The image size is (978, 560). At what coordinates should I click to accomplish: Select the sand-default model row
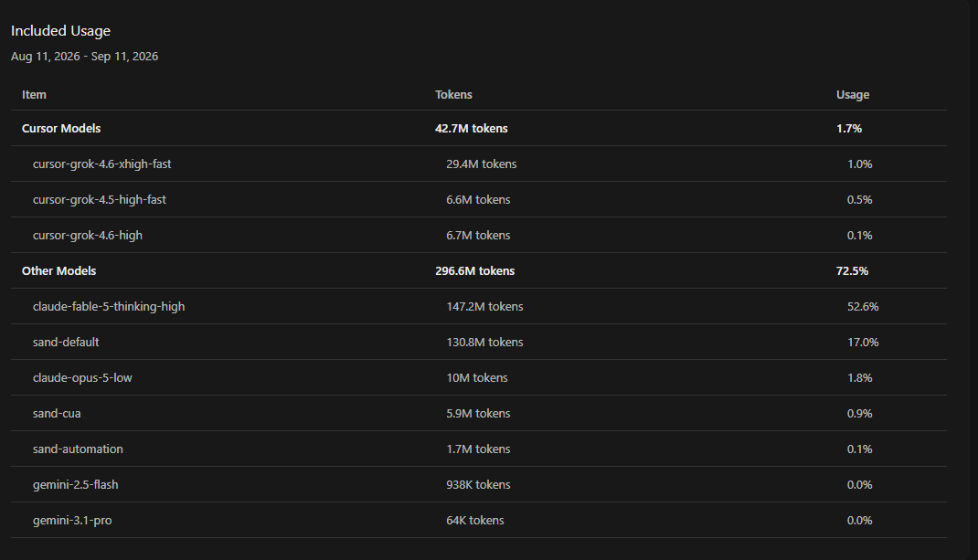point(478,342)
